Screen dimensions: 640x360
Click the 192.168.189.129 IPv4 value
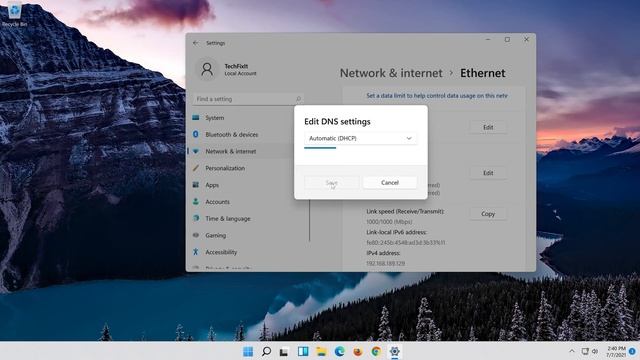point(385,264)
